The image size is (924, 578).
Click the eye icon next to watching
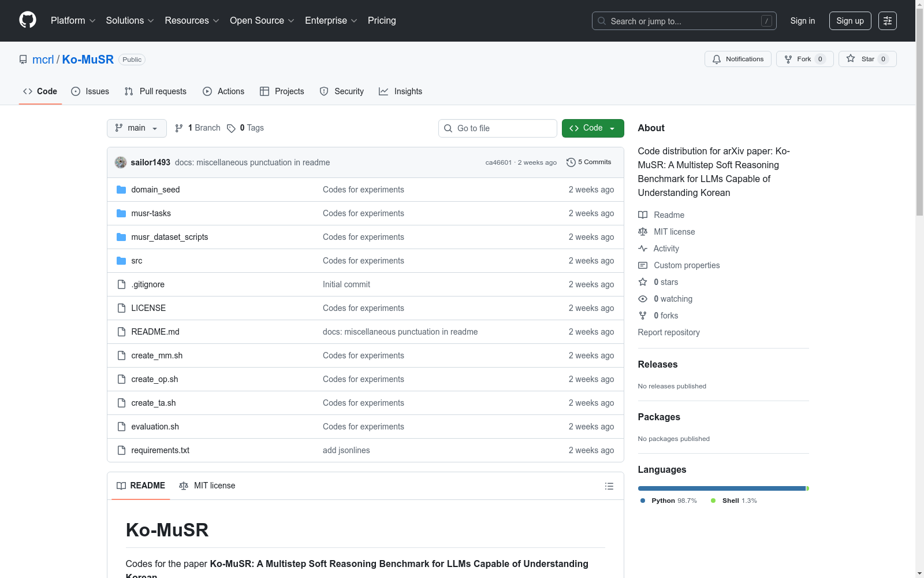click(x=643, y=299)
